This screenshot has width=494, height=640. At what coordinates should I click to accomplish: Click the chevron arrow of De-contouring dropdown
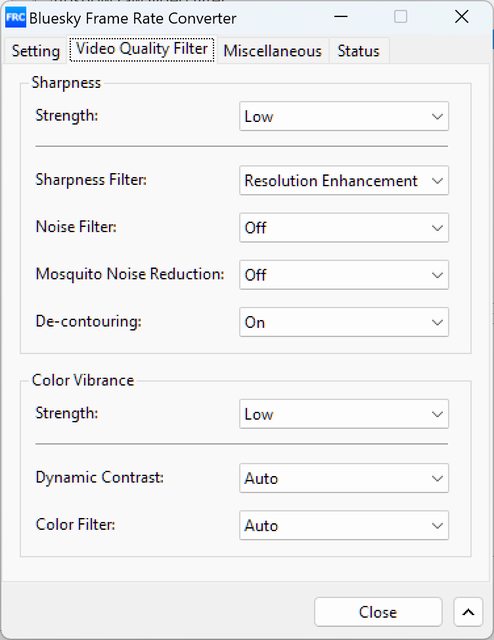click(x=437, y=322)
